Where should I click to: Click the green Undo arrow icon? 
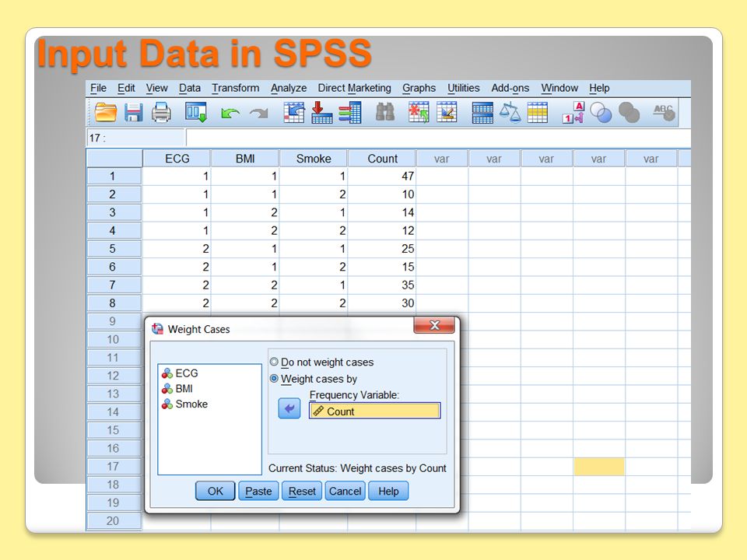(230, 114)
